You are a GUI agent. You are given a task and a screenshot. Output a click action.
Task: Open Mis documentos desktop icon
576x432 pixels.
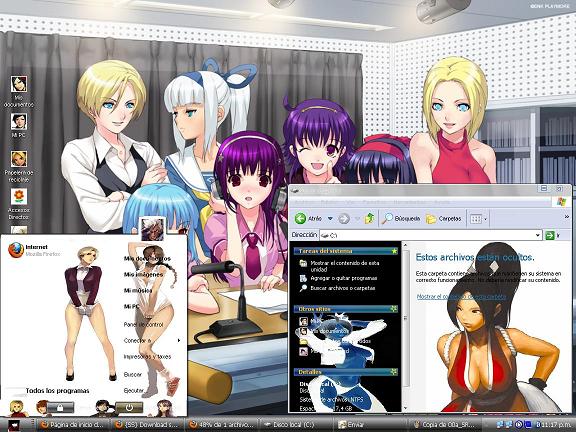click(x=18, y=91)
